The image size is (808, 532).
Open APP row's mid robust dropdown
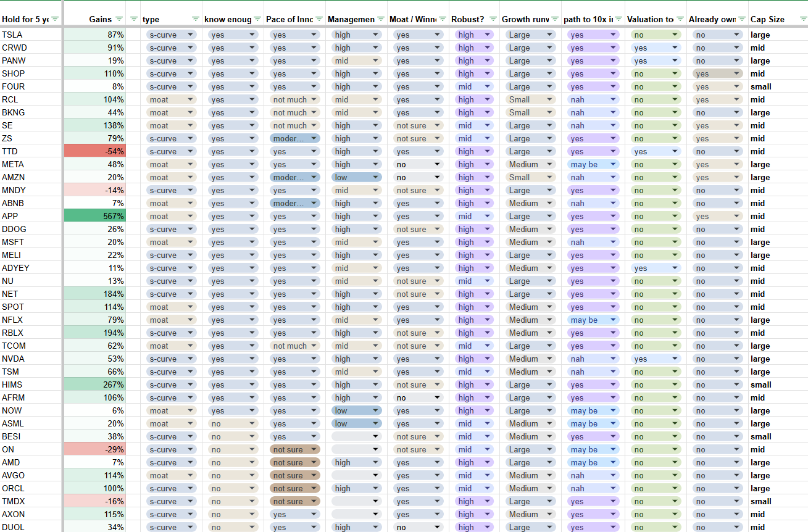(474, 216)
